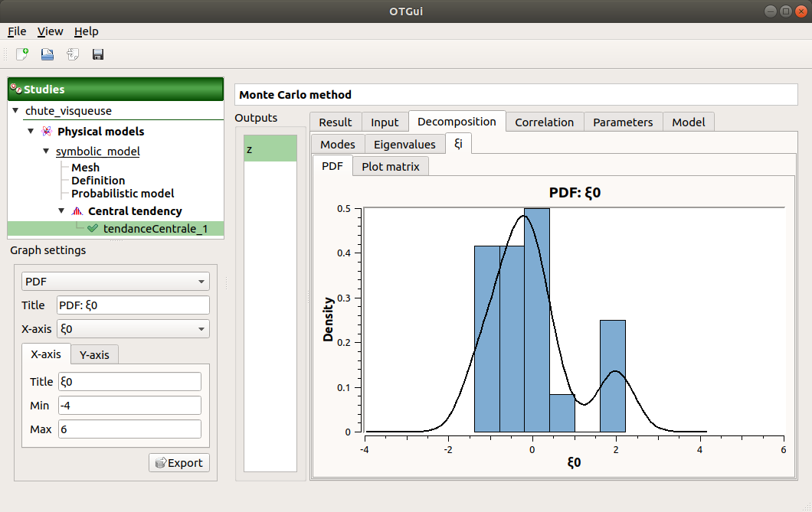Viewport: 812px width, 512px height.
Task: Click the New study toolbar icon
Action: tap(22, 54)
